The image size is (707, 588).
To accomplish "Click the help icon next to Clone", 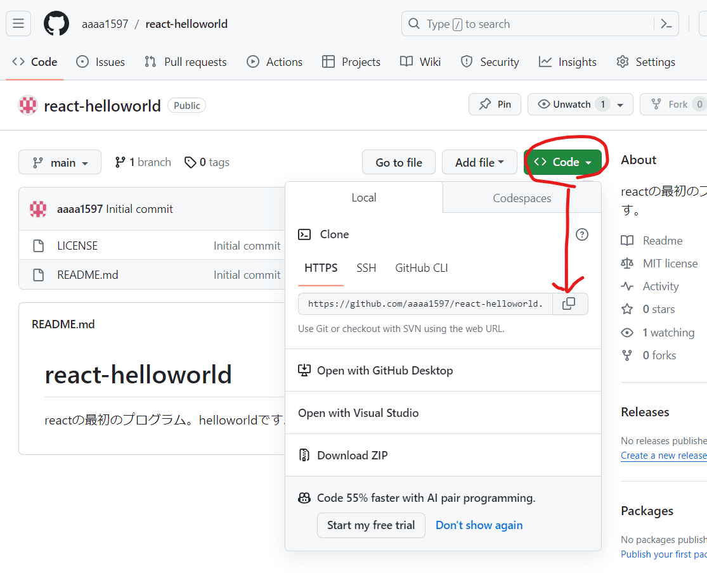I will [x=582, y=234].
